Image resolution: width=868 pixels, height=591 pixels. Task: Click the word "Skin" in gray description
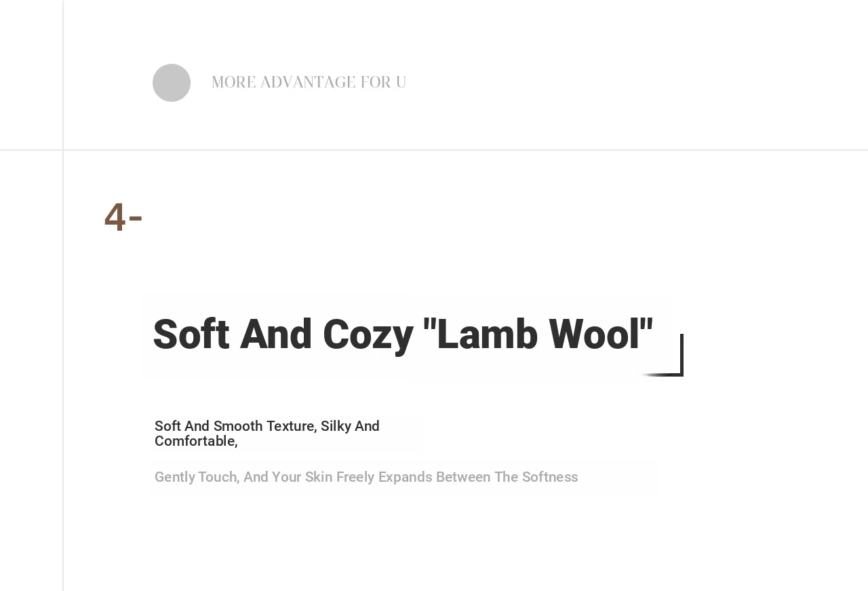tap(319, 477)
